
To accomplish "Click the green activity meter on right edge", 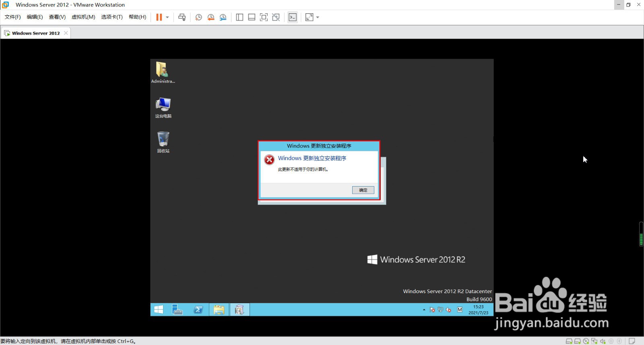I will pyautogui.click(x=641, y=234).
